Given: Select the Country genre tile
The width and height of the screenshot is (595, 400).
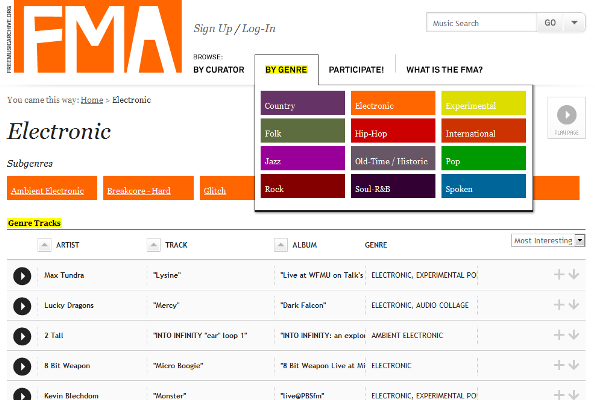Looking at the screenshot, I should pos(303,103).
